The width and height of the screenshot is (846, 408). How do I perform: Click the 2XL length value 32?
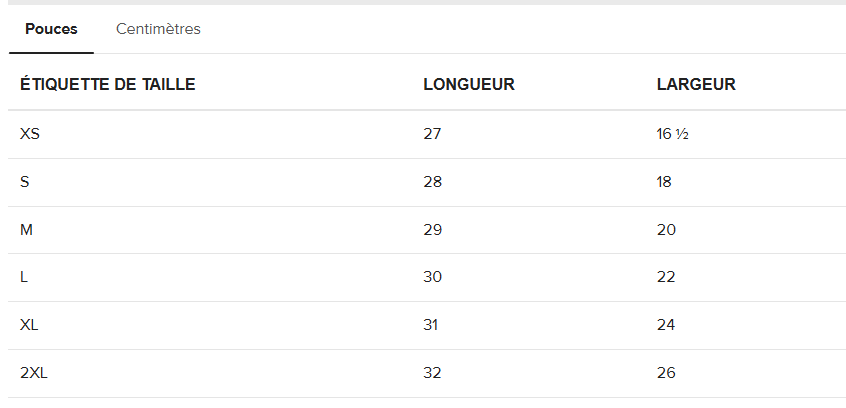tap(432, 373)
